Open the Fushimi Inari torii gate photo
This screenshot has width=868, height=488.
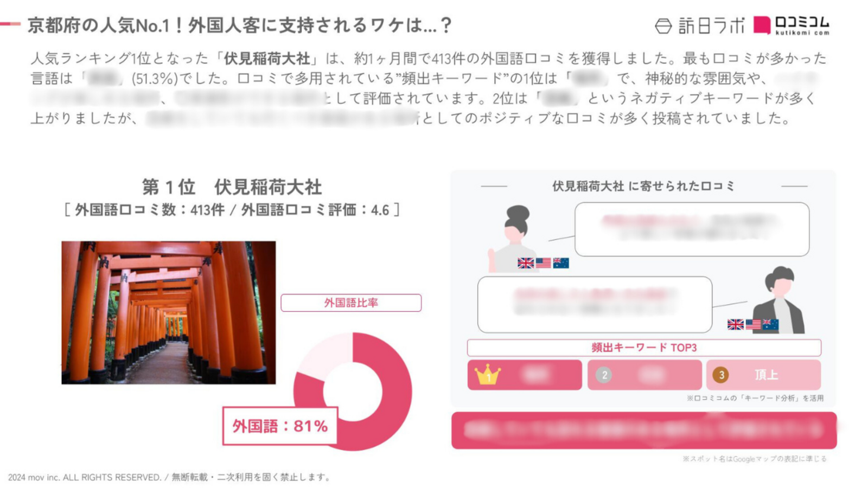pyautogui.click(x=169, y=313)
